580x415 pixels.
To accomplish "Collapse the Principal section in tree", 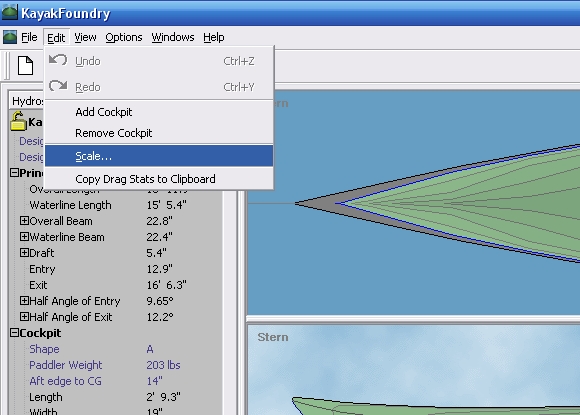I will [x=14, y=173].
